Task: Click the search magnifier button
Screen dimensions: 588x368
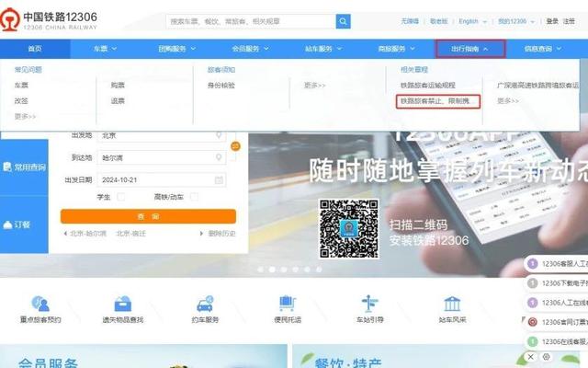Action: point(343,20)
